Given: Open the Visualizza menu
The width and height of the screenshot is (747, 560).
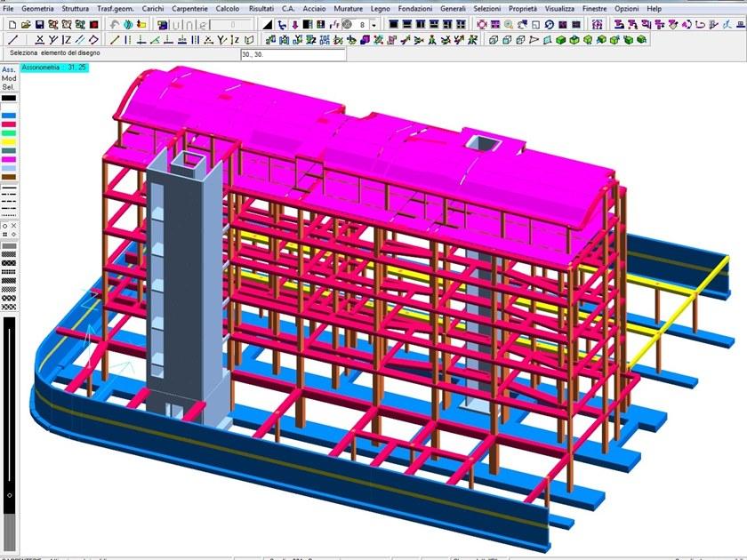Looking at the screenshot, I should tap(559, 8).
